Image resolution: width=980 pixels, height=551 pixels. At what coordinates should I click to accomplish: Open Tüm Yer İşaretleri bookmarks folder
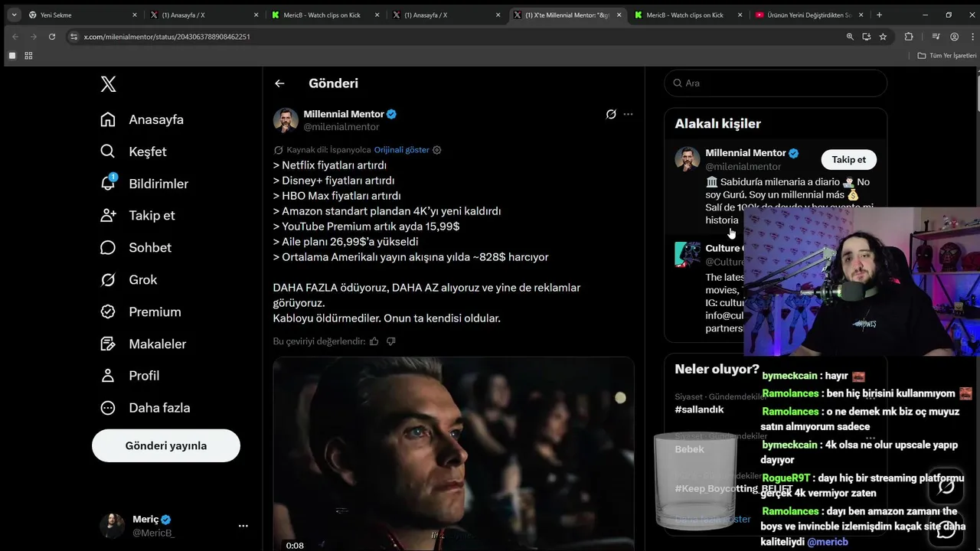click(947, 56)
